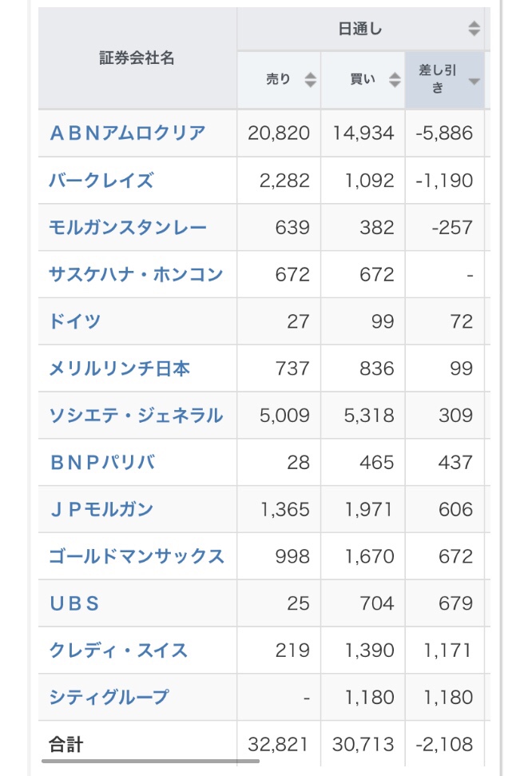
Task: Open BNPパリバ company link
Action: (x=102, y=462)
